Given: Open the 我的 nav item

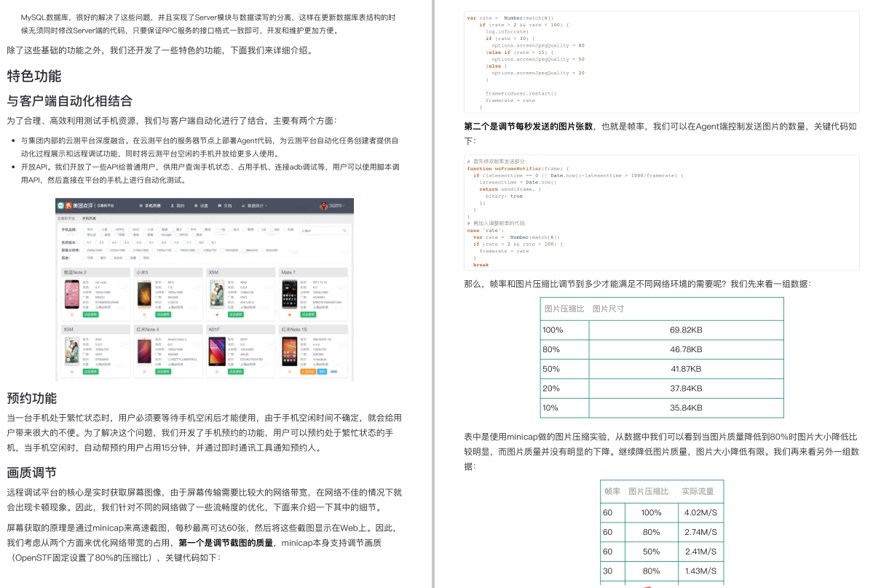Looking at the screenshot, I should coord(178,206).
